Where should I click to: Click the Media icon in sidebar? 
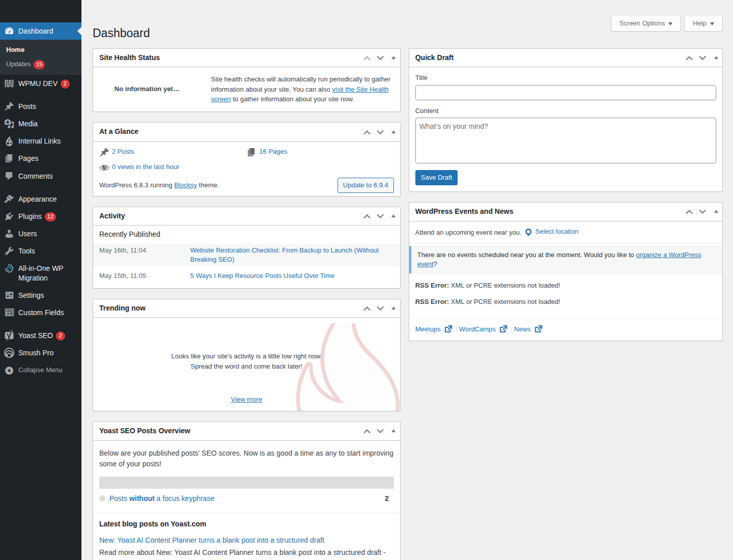coord(9,124)
